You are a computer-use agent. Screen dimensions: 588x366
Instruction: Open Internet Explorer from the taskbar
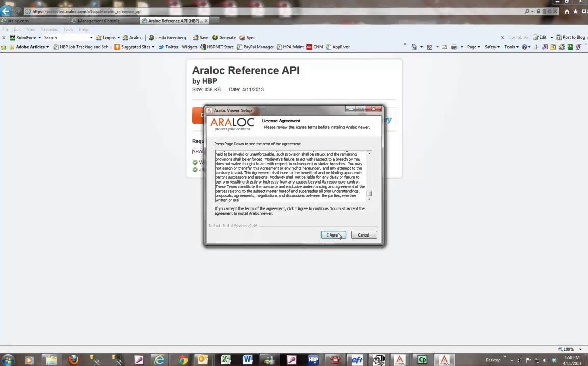(160, 360)
